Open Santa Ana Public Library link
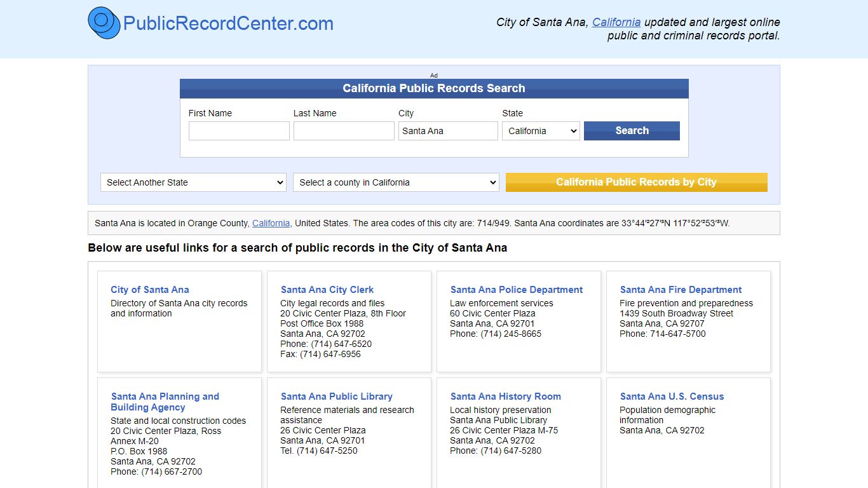 337,396
